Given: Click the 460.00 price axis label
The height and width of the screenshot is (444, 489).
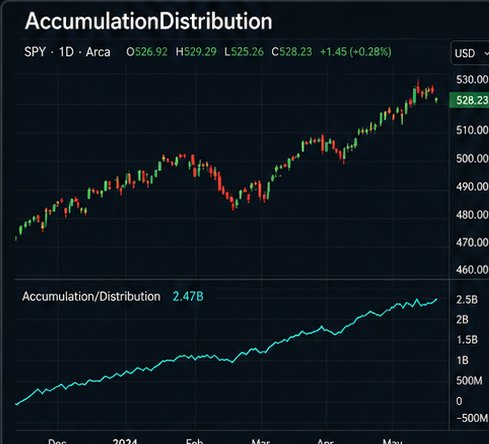Looking at the screenshot, I should [x=472, y=269].
